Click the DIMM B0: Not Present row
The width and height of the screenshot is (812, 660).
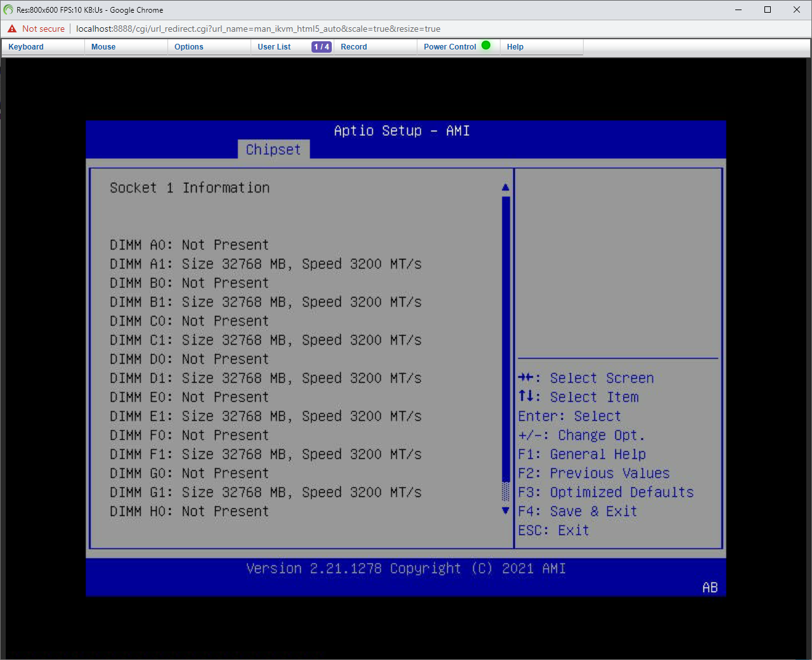tap(189, 283)
